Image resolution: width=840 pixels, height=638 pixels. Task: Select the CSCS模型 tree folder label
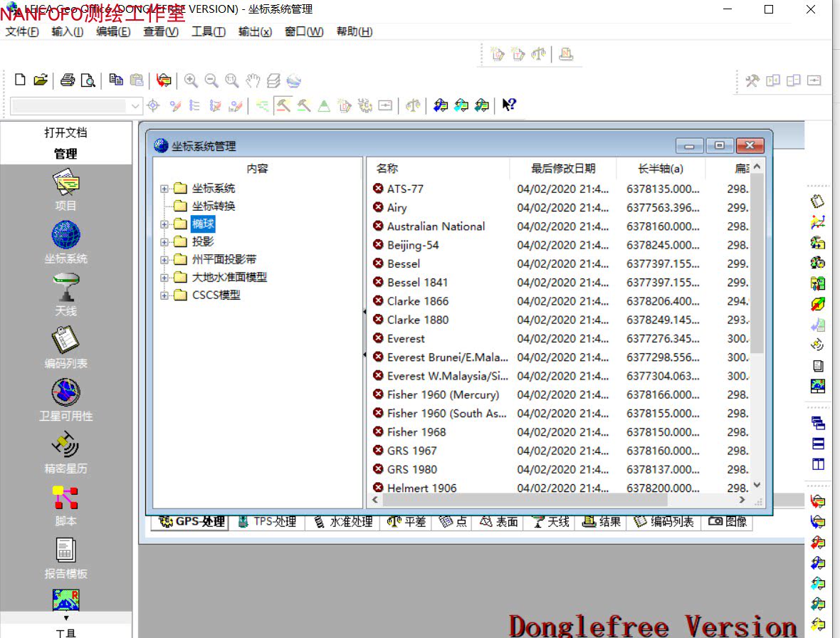click(216, 296)
